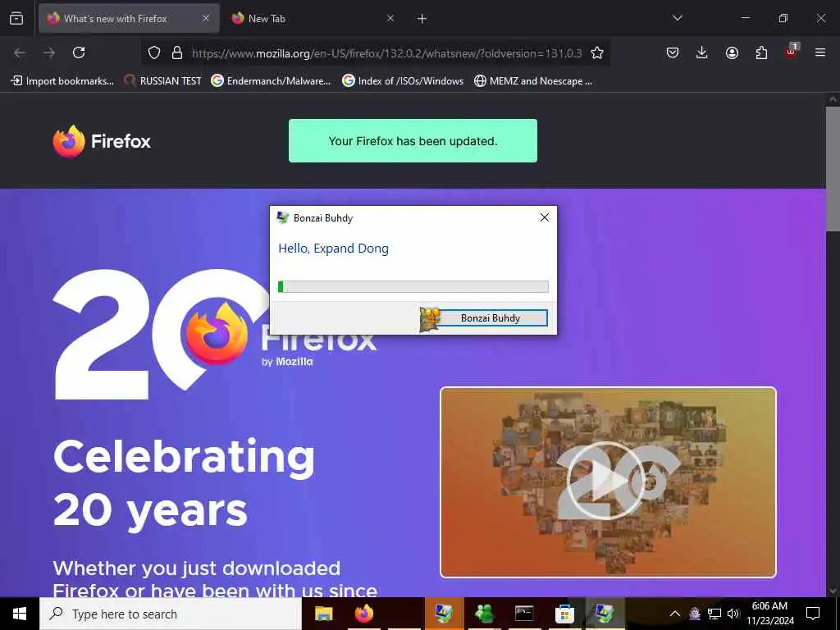Viewport: 840px width, 630px height.
Task: Go forward with the forward arrow
Action: [x=49, y=52]
